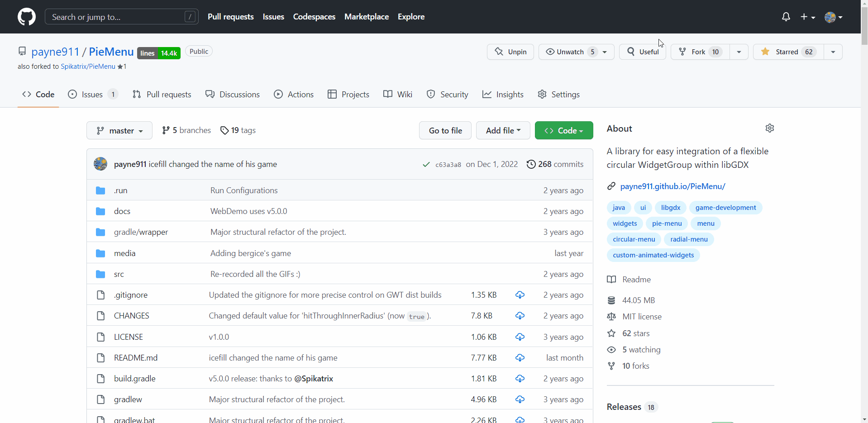Click the Unwatch button
The width and height of the screenshot is (868, 423).
[x=576, y=52]
